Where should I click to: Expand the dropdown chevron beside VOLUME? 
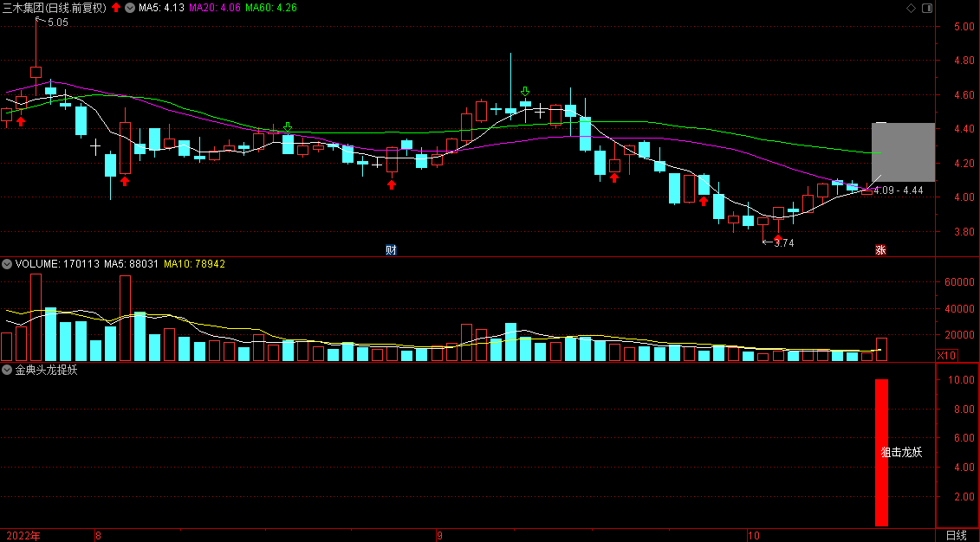point(7,264)
